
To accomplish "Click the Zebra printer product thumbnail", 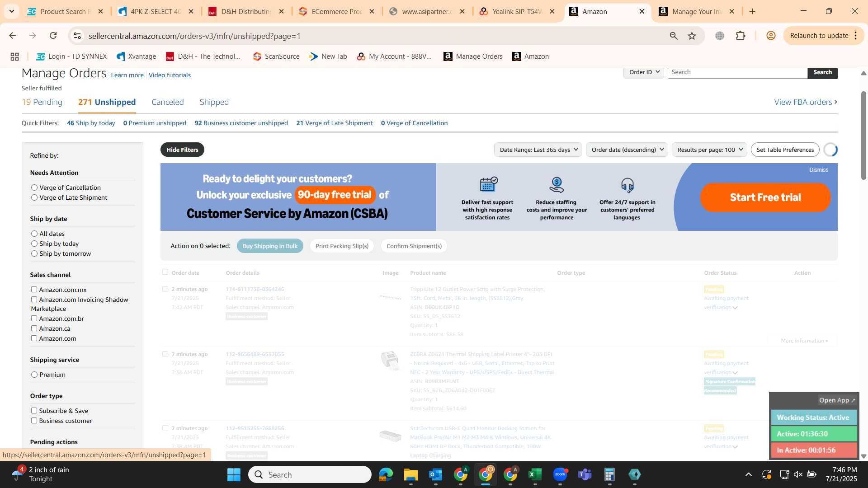I will click(390, 361).
